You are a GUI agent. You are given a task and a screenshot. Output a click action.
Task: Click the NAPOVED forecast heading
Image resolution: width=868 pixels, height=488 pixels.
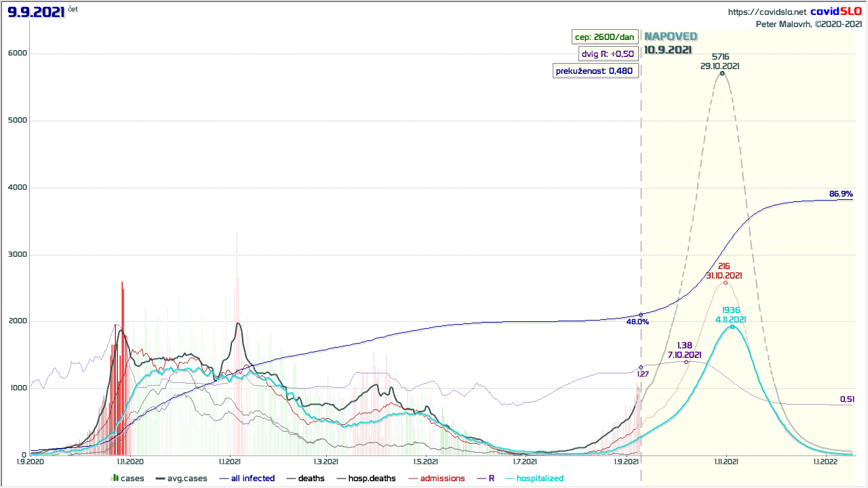pos(670,37)
